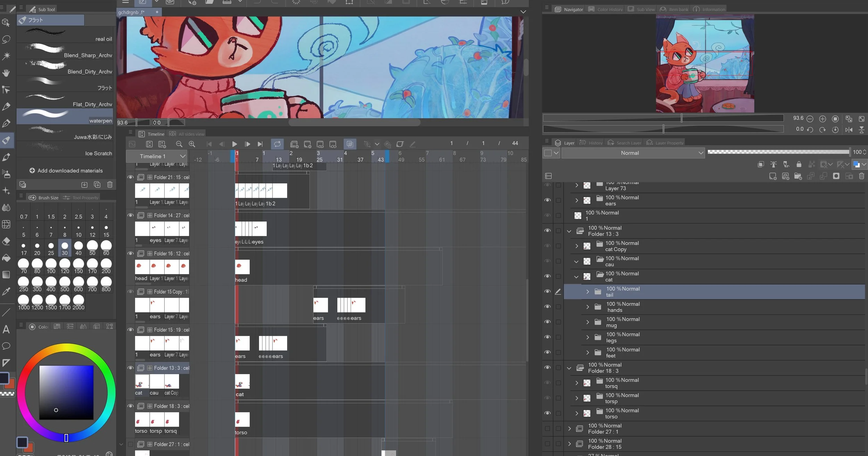Viewport: 868px width, 456px height.
Task: Click the delete layer trash icon
Action: tap(861, 176)
